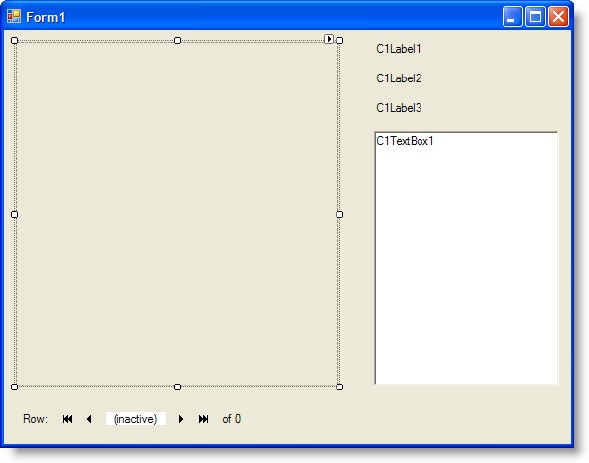Go to previous row in navigator
Viewport: 589px width, 463px height.
coord(89,419)
